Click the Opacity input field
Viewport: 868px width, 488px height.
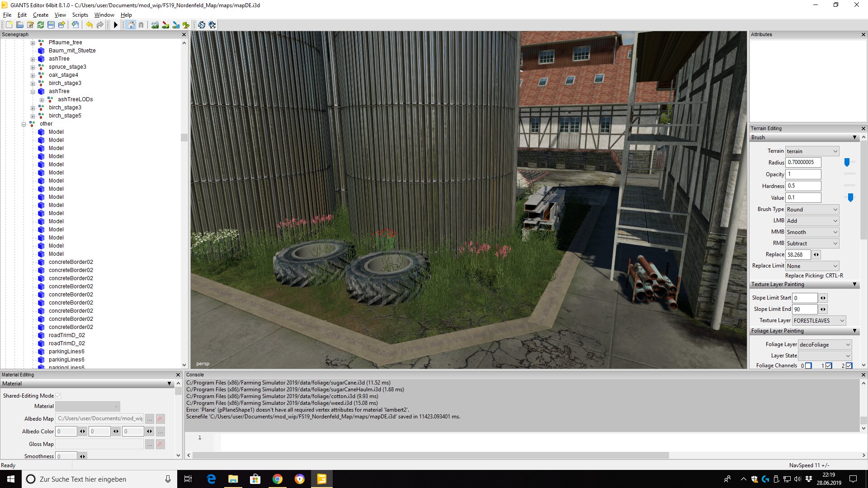[803, 174]
